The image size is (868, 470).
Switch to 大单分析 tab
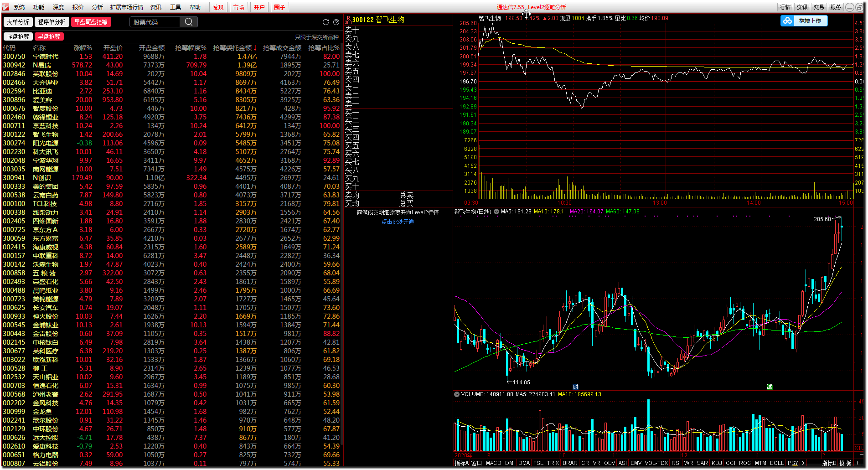[18, 22]
